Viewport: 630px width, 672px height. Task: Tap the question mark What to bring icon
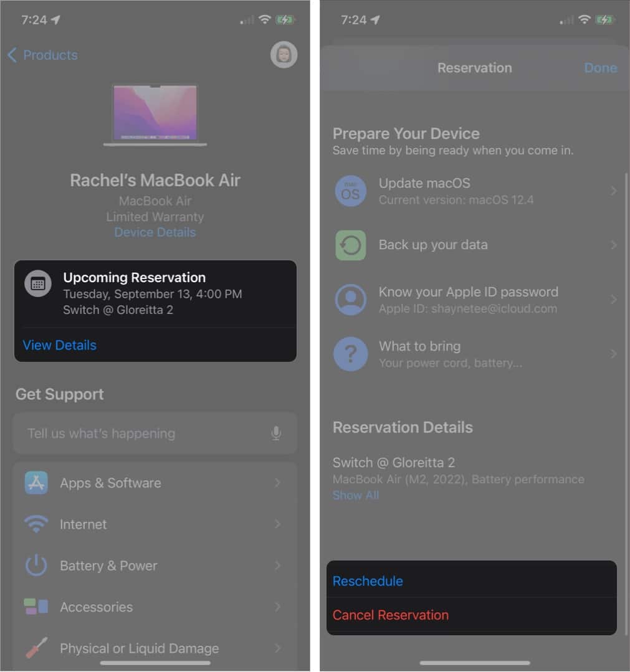click(350, 354)
